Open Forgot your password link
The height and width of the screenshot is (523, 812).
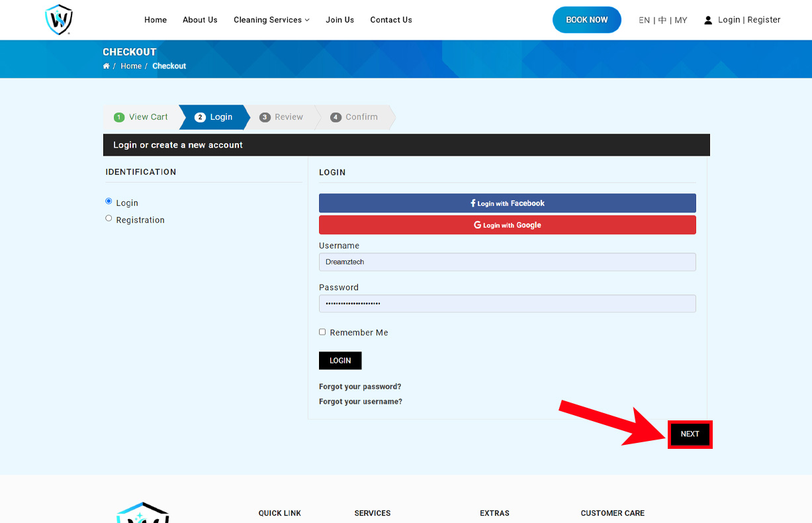[360, 387]
